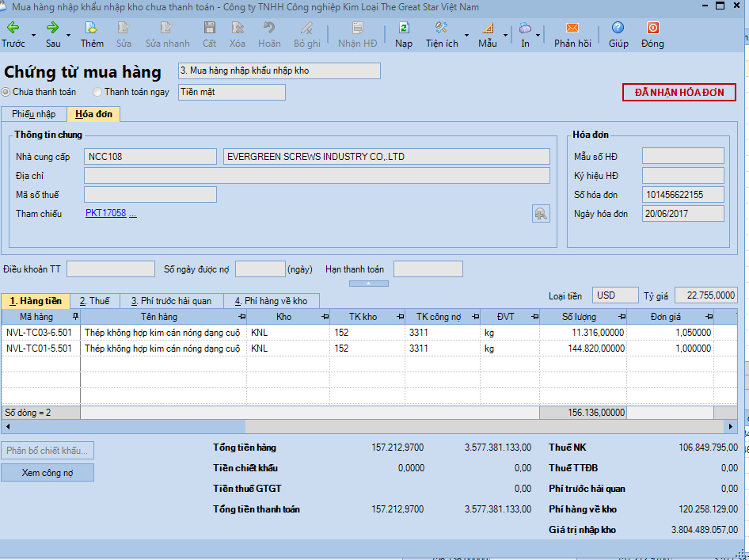Select the Chưa thanh toán radio button
Image resolution: width=749 pixels, height=560 pixels.
[x=6, y=92]
